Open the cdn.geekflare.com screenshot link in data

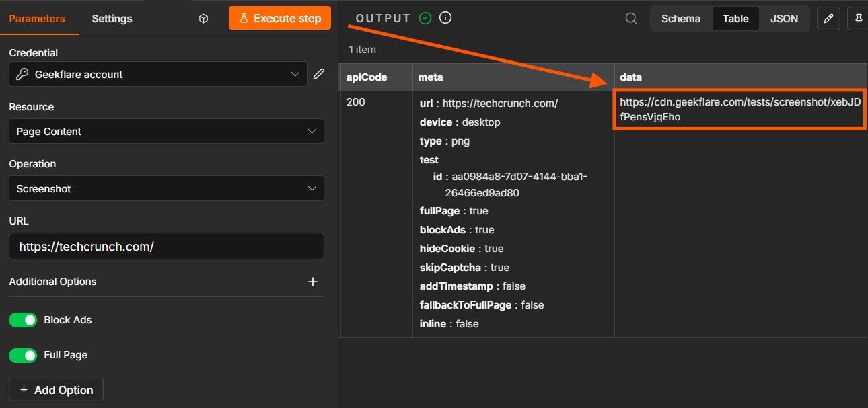[740, 110]
